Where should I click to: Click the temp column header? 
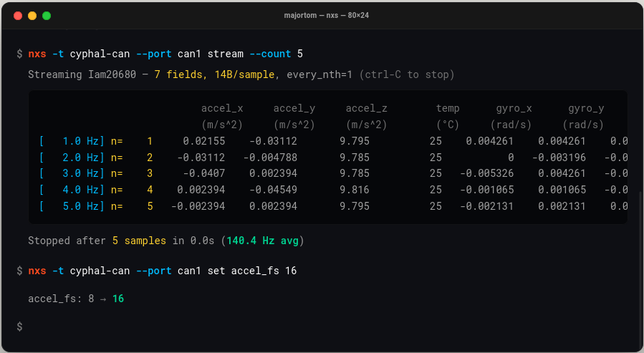tap(448, 108)
